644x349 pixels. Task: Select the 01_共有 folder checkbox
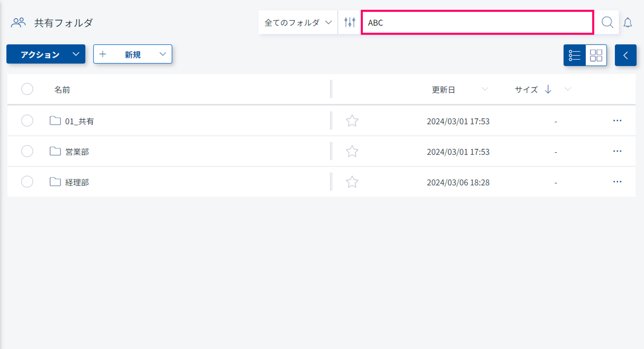coord(27,121)
